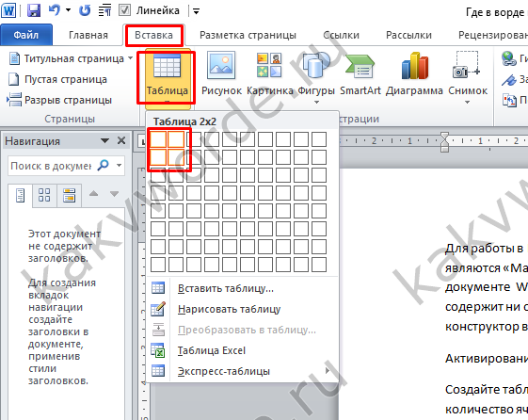Switch to the Ссылки tab

[x=341, y=35]
